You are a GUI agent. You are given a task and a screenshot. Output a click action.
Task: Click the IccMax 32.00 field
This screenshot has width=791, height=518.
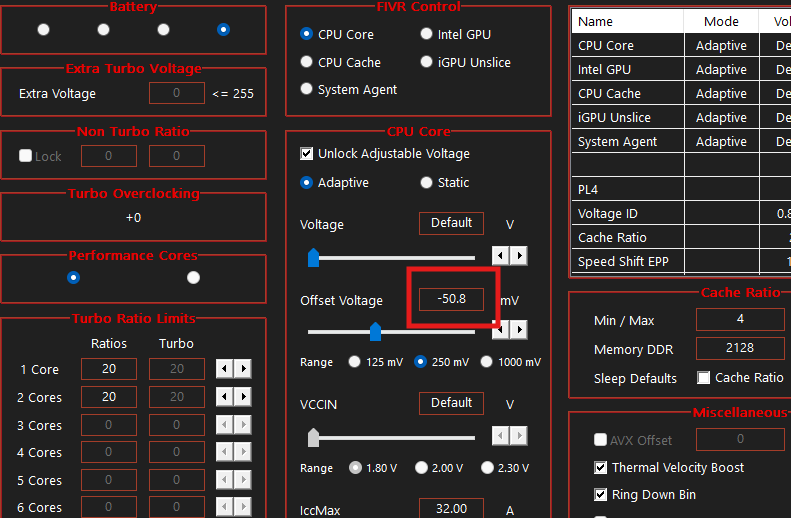pos(451,508)
